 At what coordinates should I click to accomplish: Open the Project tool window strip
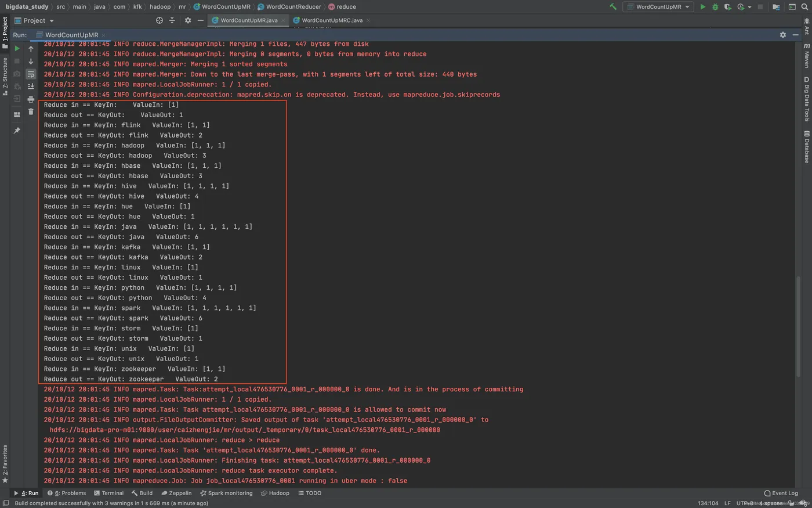pyautogui.click(x=5, y=33)
